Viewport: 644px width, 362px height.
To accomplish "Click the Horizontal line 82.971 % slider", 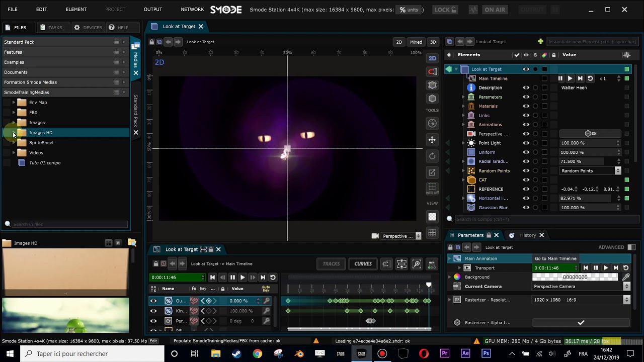I will pyautogui.click(x=591, y=198).
